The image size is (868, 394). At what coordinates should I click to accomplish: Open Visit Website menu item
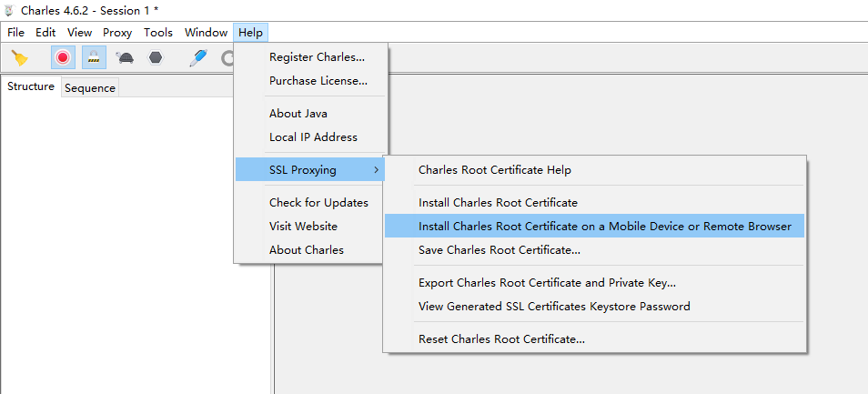[x=303, y=227]
